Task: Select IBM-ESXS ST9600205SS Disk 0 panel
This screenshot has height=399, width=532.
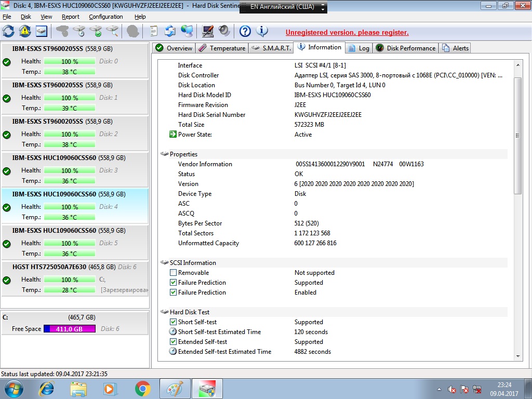Action: (x=75, y=60)
